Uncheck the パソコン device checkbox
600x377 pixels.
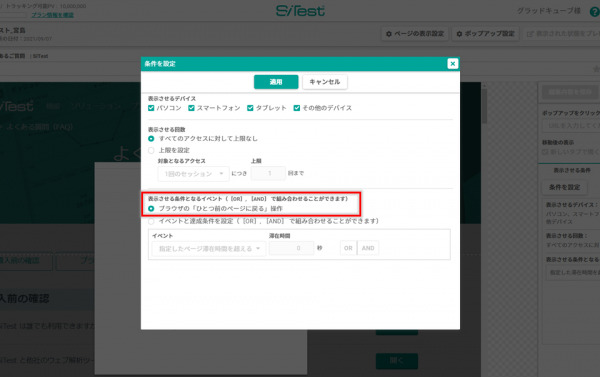click(x=151, y=108)
